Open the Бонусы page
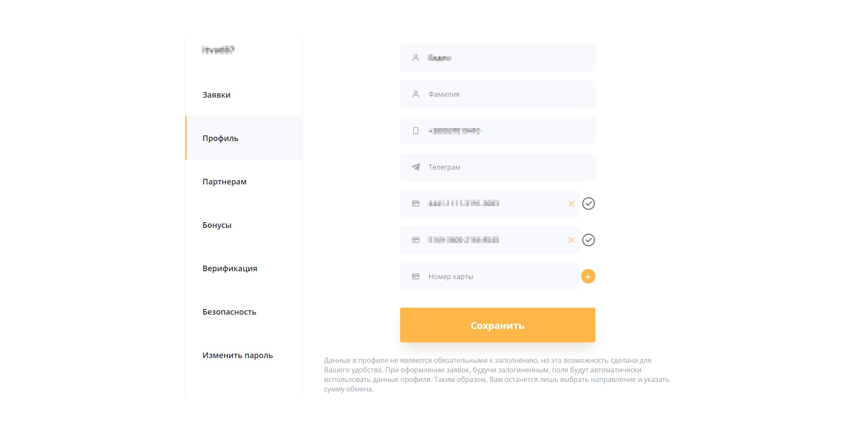This screenshot has height=434, width=868. point(217,225)
